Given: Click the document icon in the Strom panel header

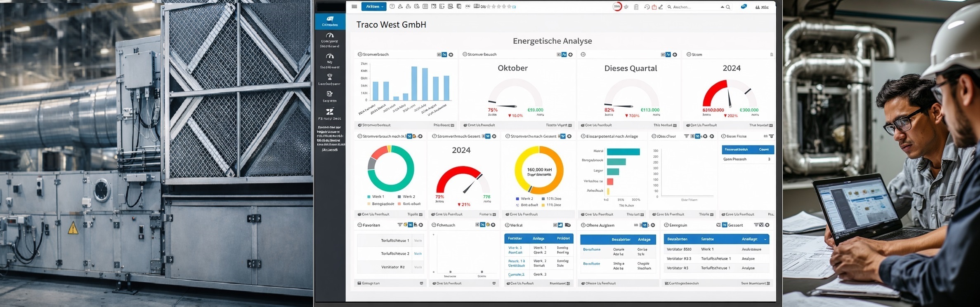Looking at the screenshot, I should point(772,54).
